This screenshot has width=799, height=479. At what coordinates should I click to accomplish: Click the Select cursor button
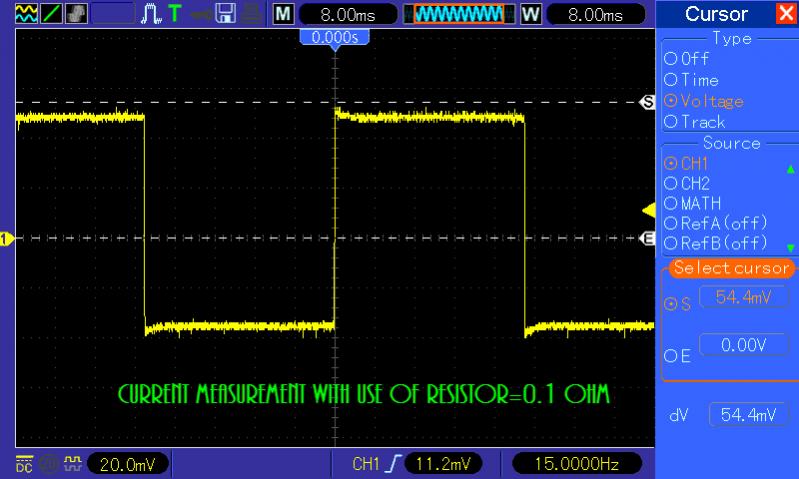coord(731,268)
